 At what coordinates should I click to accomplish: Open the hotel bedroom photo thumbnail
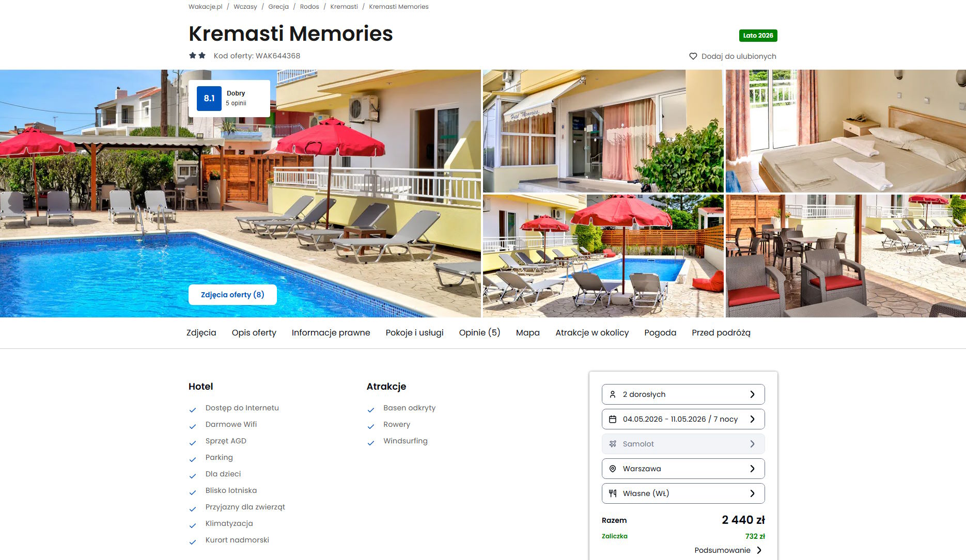pyautogui.click(x=846, y=131)
